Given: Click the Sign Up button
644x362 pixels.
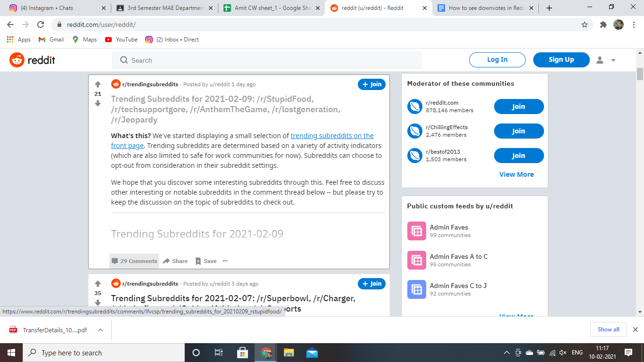Looking at the screenshot, I should click(561, 60).
